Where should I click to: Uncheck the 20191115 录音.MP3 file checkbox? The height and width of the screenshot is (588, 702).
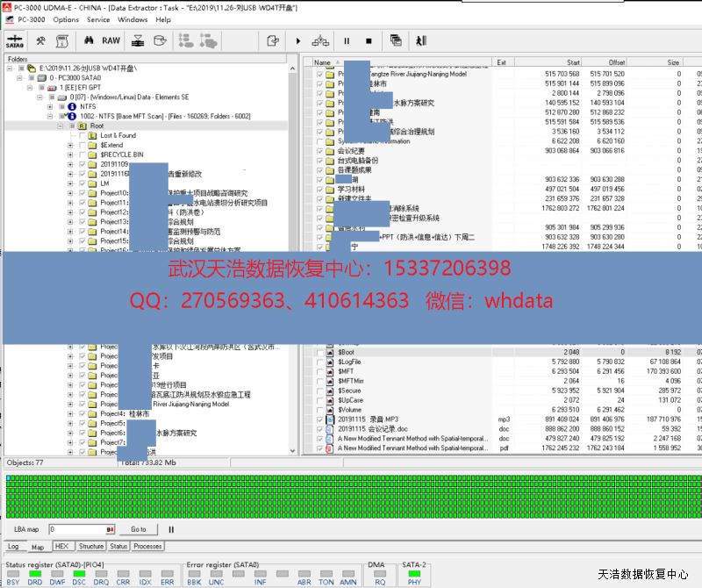320,419
